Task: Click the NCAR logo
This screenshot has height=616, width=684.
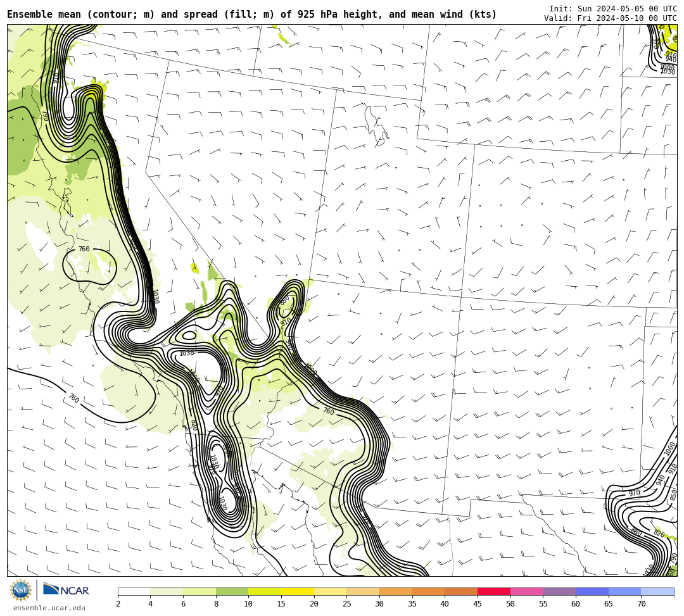Action: [66, 590]
